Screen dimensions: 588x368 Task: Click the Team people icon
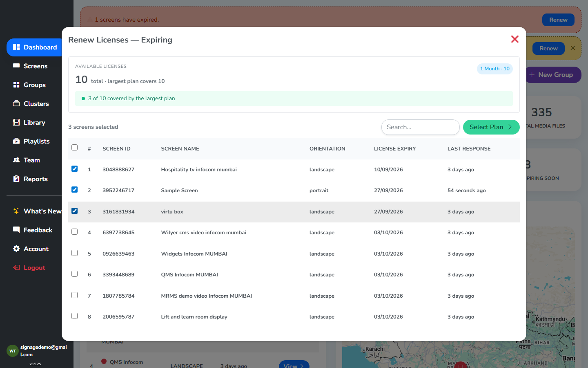16,160
